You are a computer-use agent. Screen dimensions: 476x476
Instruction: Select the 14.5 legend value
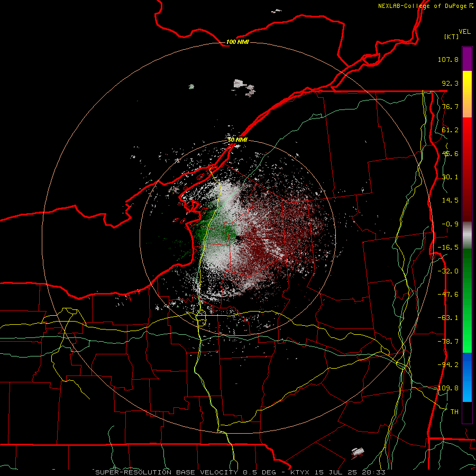pos(450,200)
